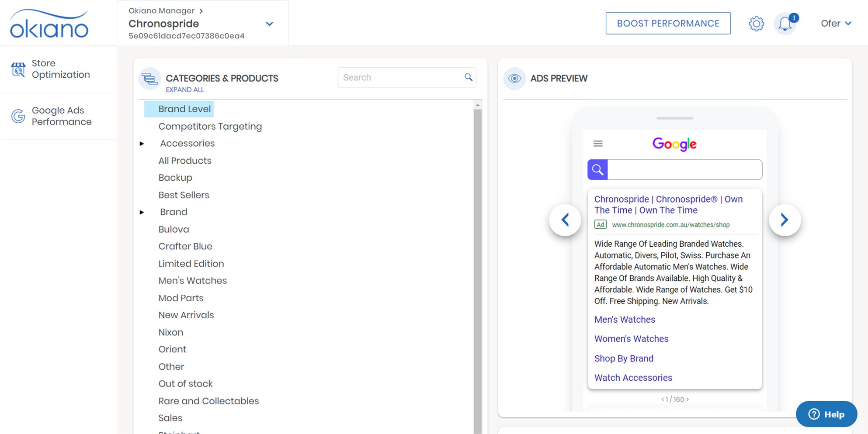Image resolution: width=868 pixels, height=434 pixels.
Task: Select Nixon category
Action: 170,332
